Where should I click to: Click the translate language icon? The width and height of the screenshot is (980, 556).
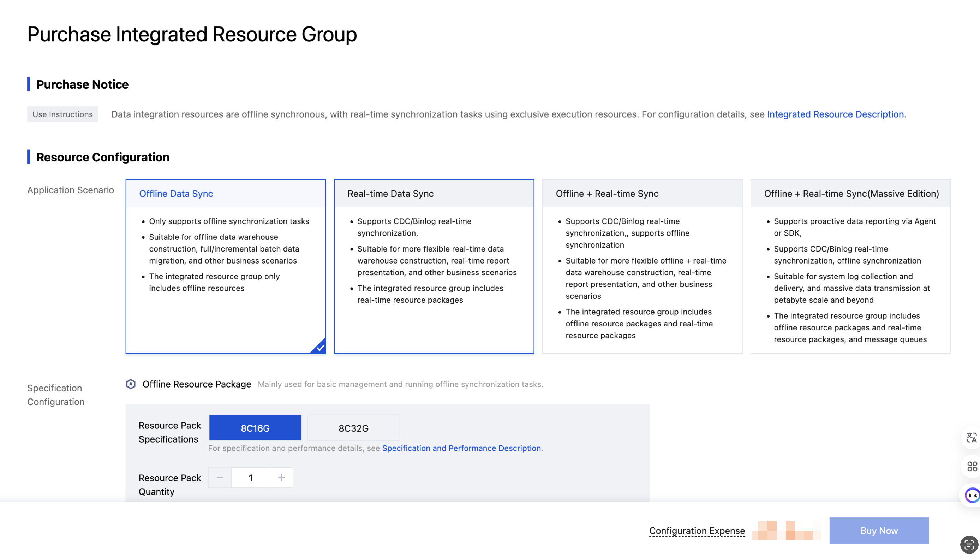971,438
